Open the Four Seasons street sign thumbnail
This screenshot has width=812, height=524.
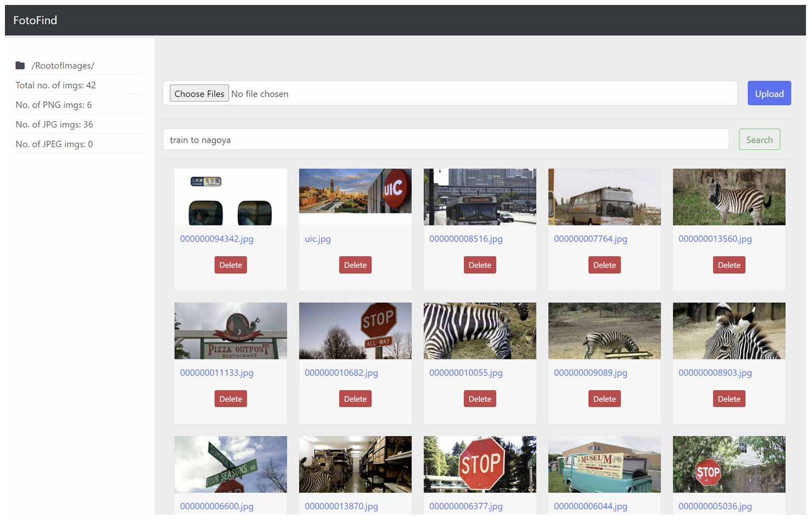[231, 464]
